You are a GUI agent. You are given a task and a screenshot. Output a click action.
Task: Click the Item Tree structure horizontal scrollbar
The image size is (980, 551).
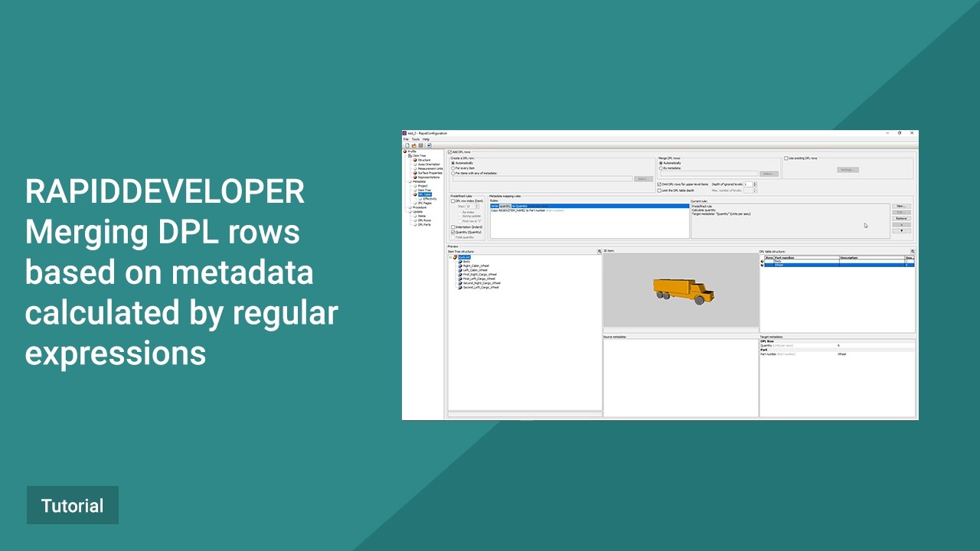pos(525,414)
